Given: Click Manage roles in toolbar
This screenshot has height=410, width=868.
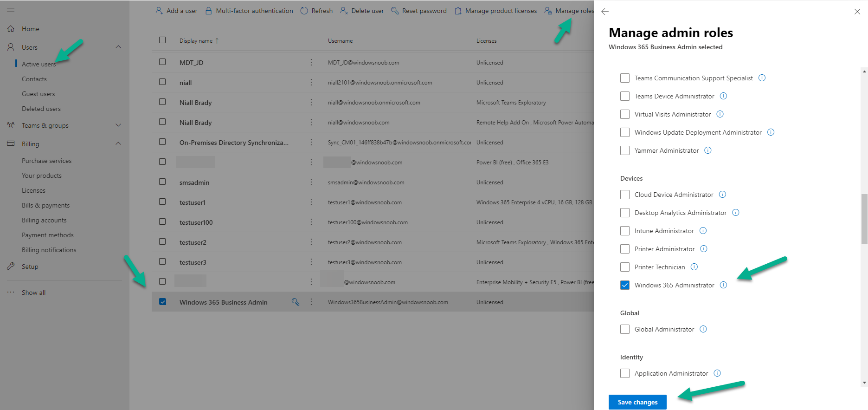Looking at the screenshot, I should (569, 11).
